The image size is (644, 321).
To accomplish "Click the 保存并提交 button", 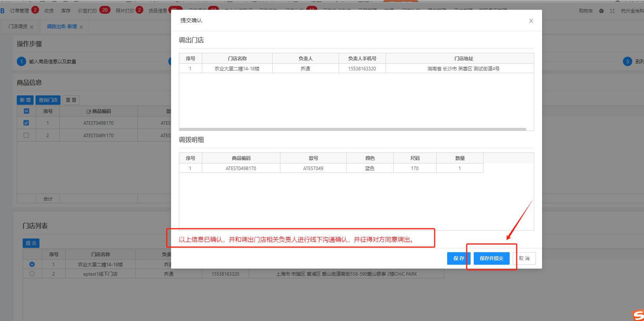I will [491, 258].
